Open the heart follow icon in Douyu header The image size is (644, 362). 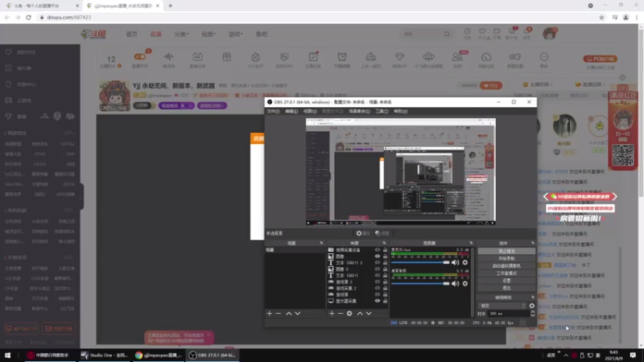pyautogui.click(x=482, y=31)
